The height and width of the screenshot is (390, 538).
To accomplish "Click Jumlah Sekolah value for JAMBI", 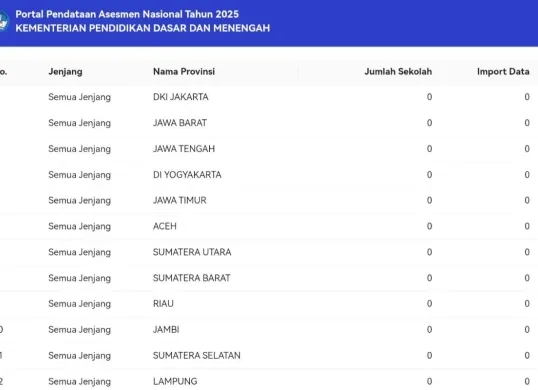I will [429, 330].
